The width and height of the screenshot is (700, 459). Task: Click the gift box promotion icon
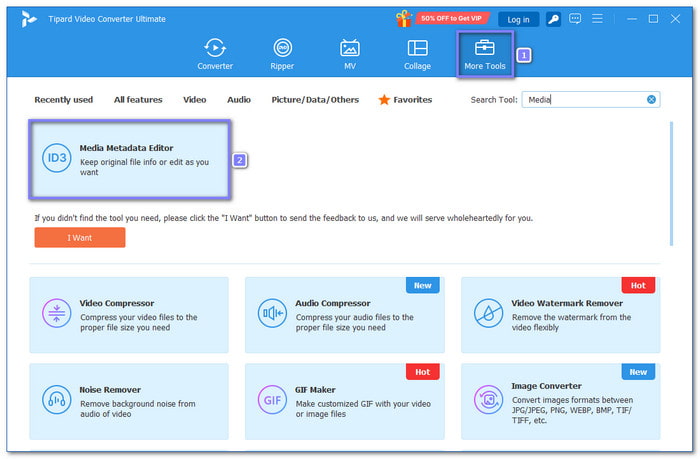click(x=404, y=19)
